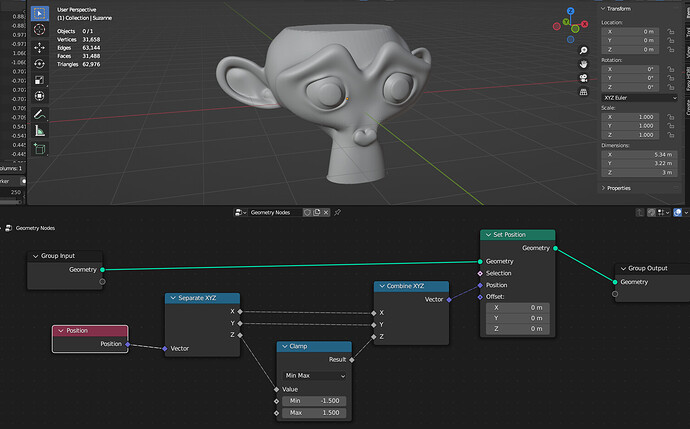This screenshot has height=429, width=690.
Task: Open the View sidebar tab
Action: click(687, 52)
